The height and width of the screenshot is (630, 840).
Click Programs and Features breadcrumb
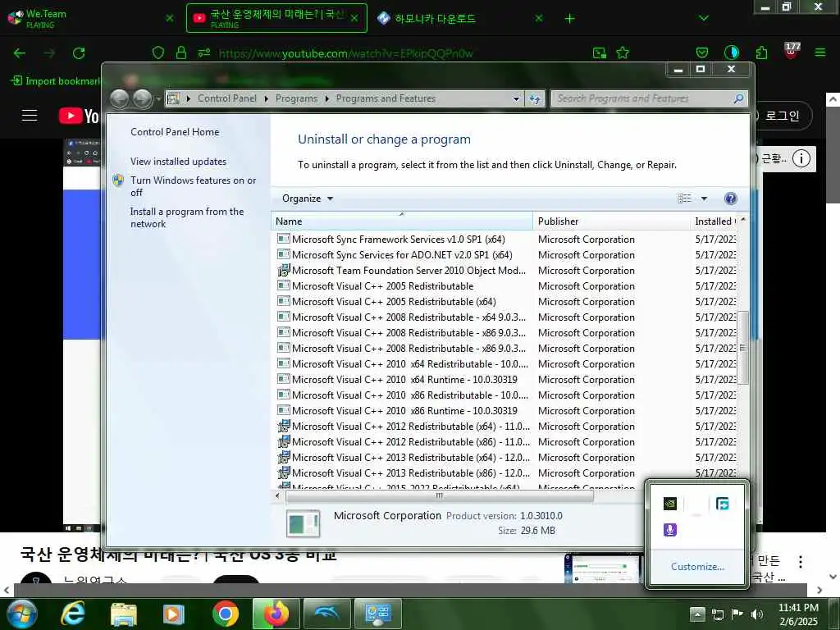(x=386, y=98)
